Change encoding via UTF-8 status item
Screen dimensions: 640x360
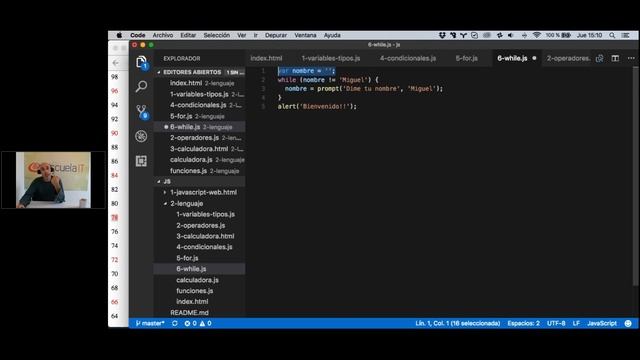coord(556,323)
